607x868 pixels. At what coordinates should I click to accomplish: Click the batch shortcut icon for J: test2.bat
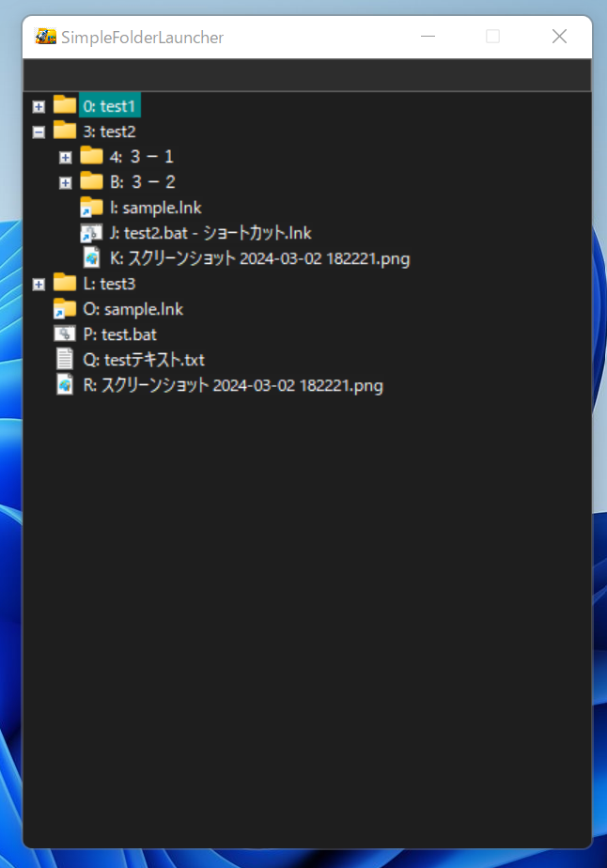(x=91, y=233)
